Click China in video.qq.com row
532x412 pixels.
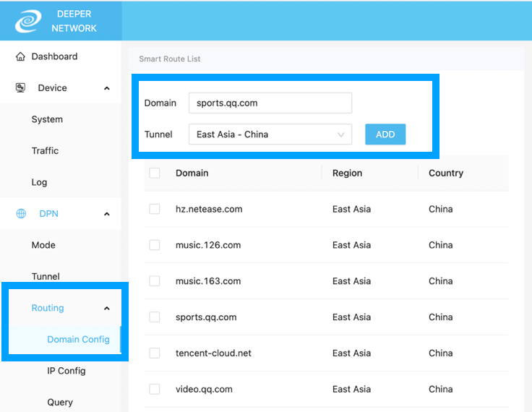click(440, 389)
